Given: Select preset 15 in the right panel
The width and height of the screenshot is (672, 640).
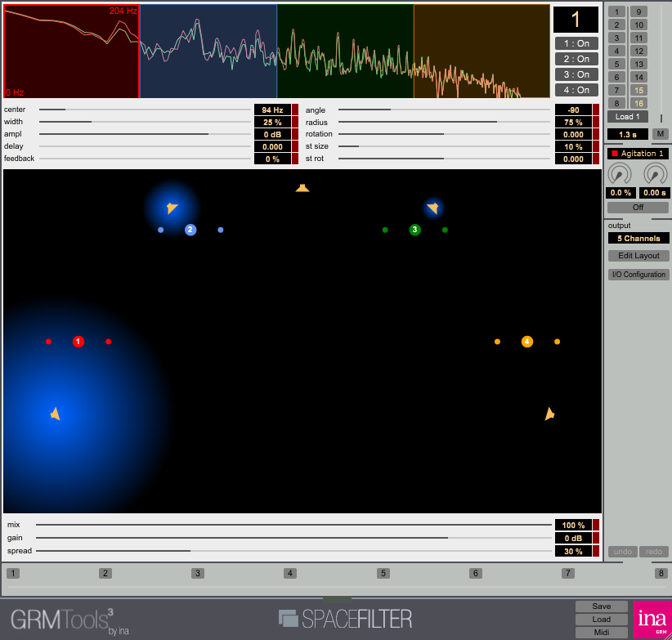Looking at the screenshot, I should click(638, 90).
